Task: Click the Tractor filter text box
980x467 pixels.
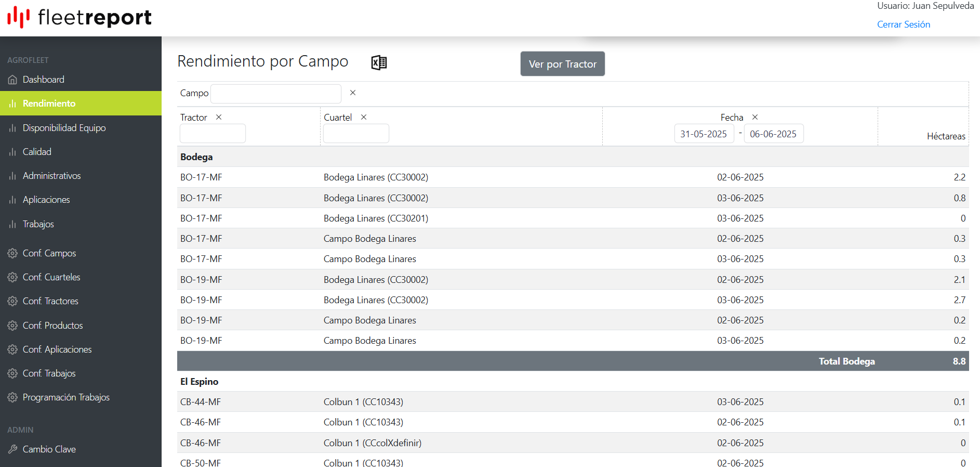Action: click(213, 134)
